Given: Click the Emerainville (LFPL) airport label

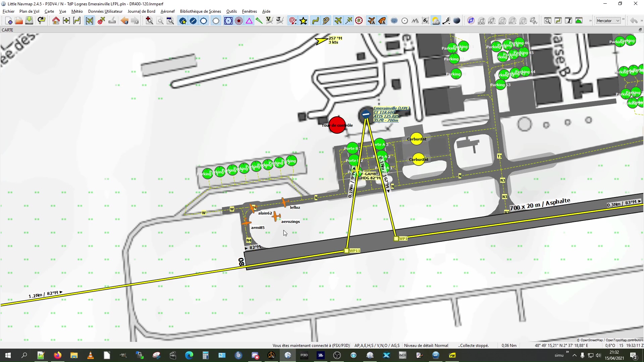Looking at the screenshot, I should pyautogui.click(x=391, y=109).
